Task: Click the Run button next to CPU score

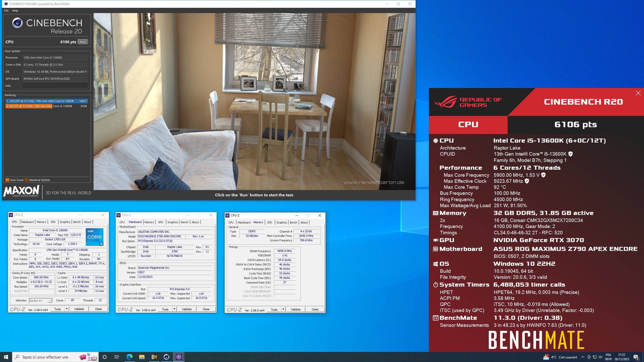Action: tap(83, 42)
